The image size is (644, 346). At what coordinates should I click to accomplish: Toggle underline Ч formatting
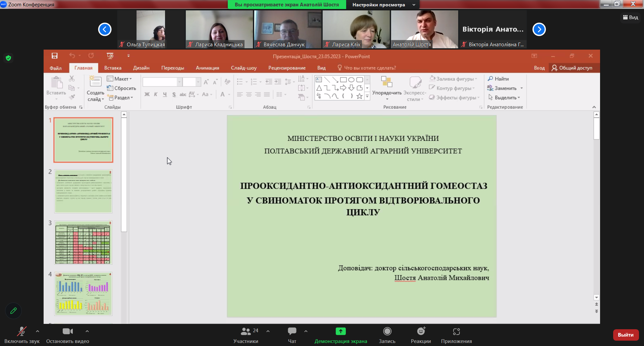tap(165, 95)
